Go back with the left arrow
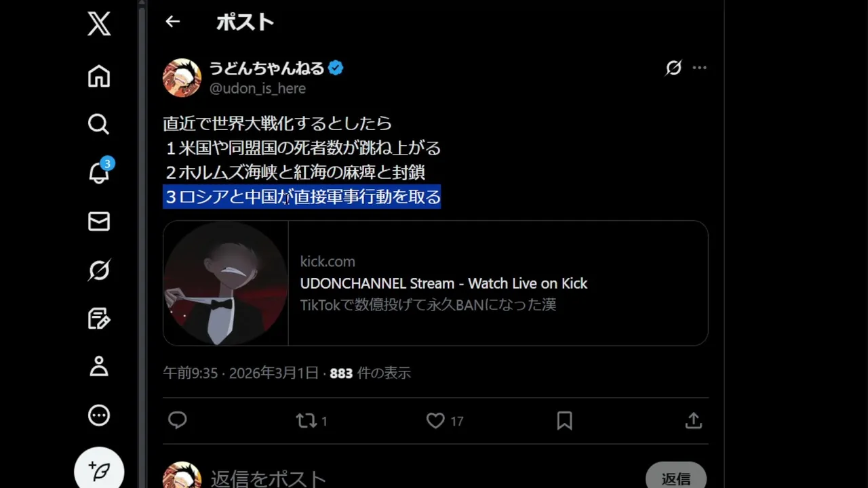This screenshot has height=488, width=868. pyautogui.click(x=173, y=22)
